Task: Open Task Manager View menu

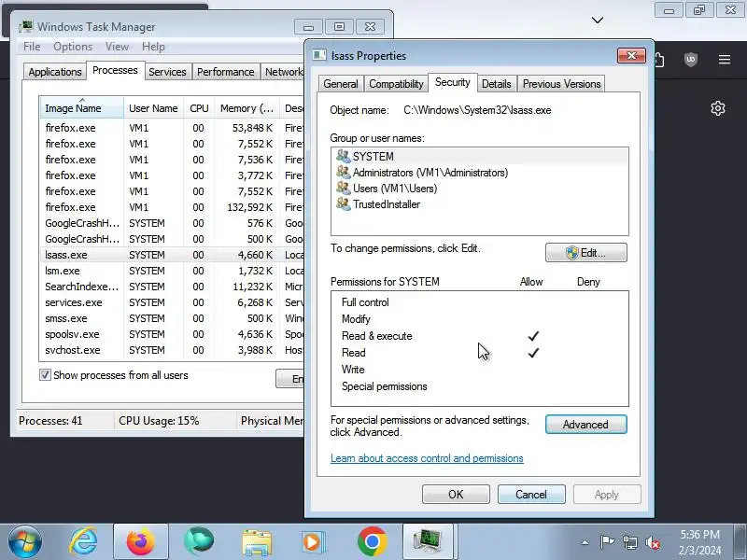Action: [x=118, y=47]
